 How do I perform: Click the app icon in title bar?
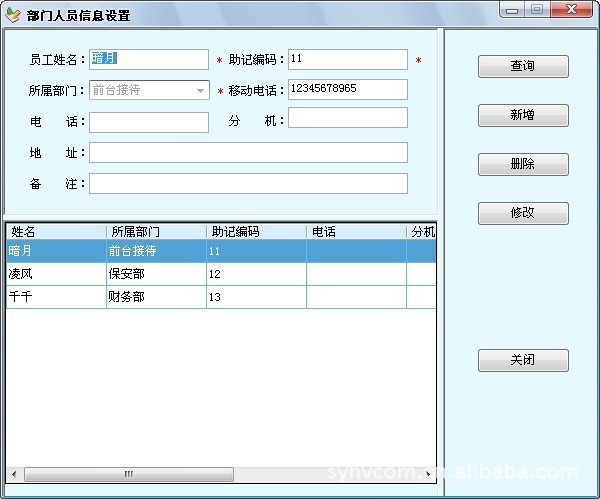point(13,15)
